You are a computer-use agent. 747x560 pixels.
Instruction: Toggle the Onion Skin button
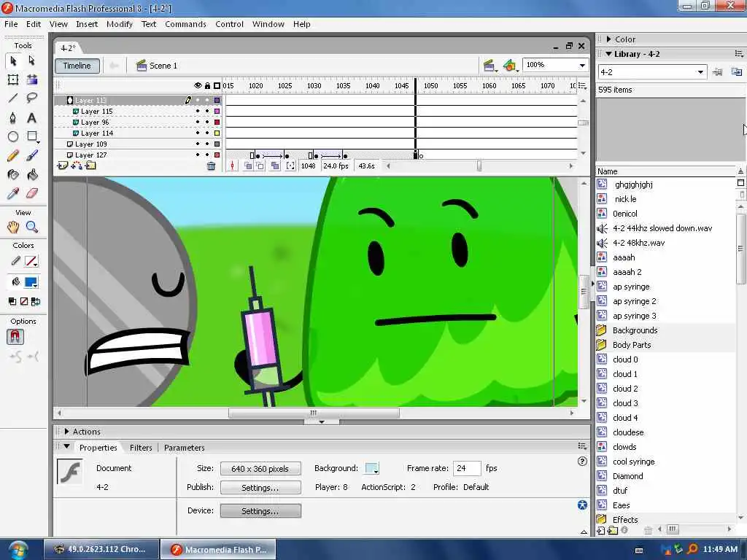tap(248, 166)
